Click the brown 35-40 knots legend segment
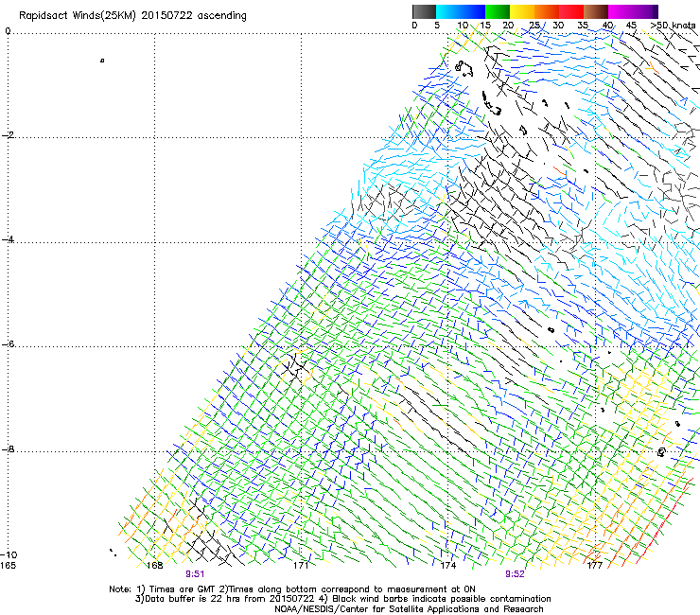Viewport: 700px width, 615px height. click(596, 11)
